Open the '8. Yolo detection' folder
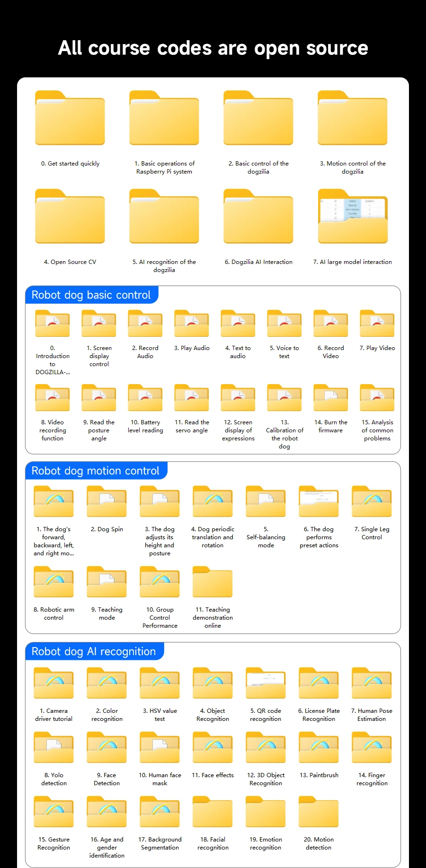 tap(54, 748)
